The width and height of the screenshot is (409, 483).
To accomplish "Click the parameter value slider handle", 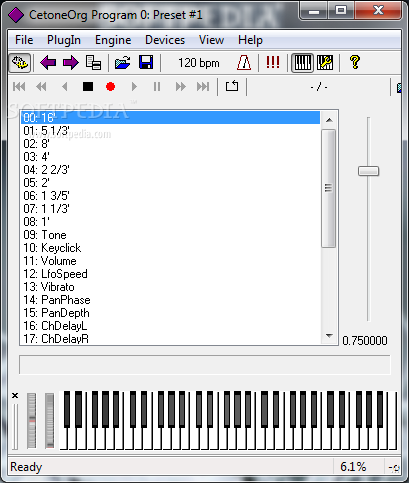I will click(x=368, y=171).
